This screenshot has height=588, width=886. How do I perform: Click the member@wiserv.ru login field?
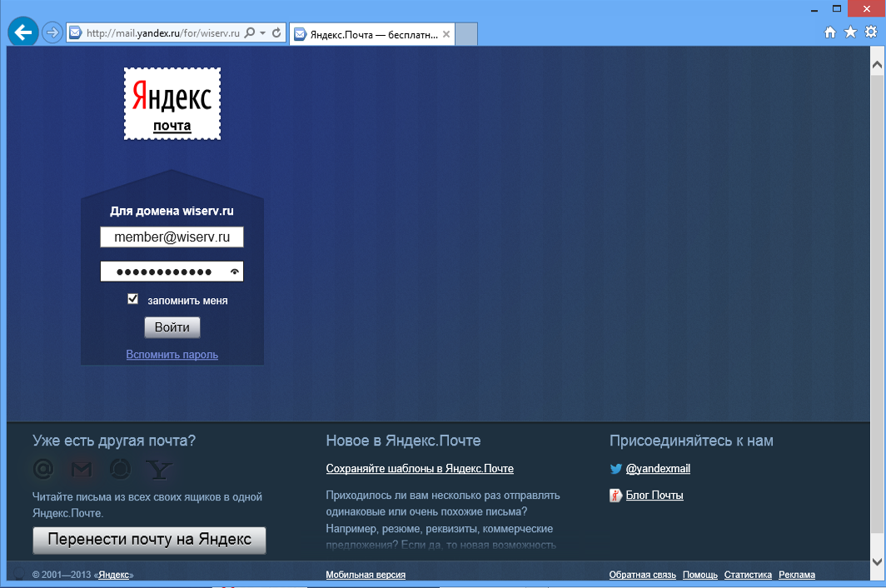172,237
